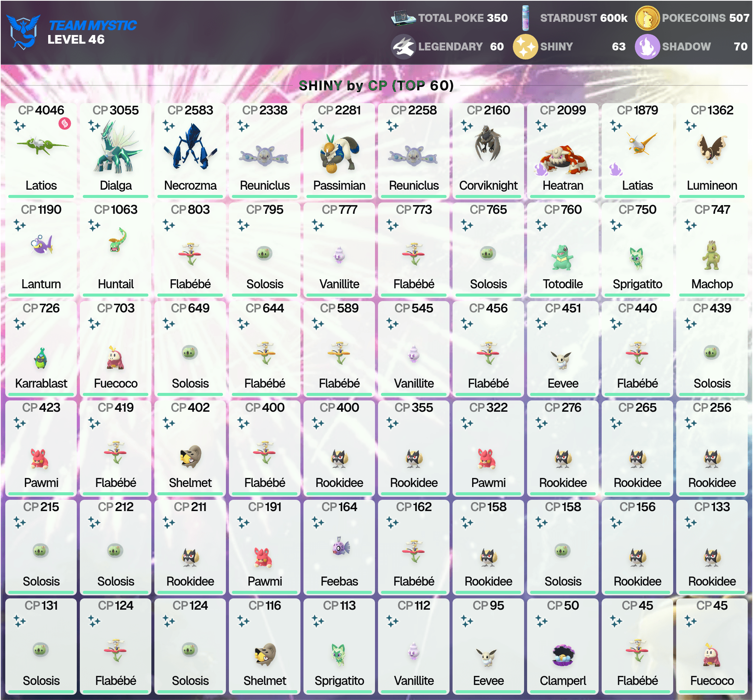This screenshot has width=753, height=700.
Task: Click the yellow Shiny sparkle icon
Action: click(x=525, y=47)
